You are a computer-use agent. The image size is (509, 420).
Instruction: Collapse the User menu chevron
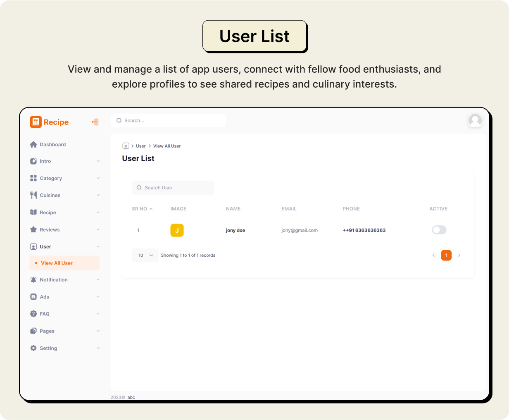pos(98,247)
